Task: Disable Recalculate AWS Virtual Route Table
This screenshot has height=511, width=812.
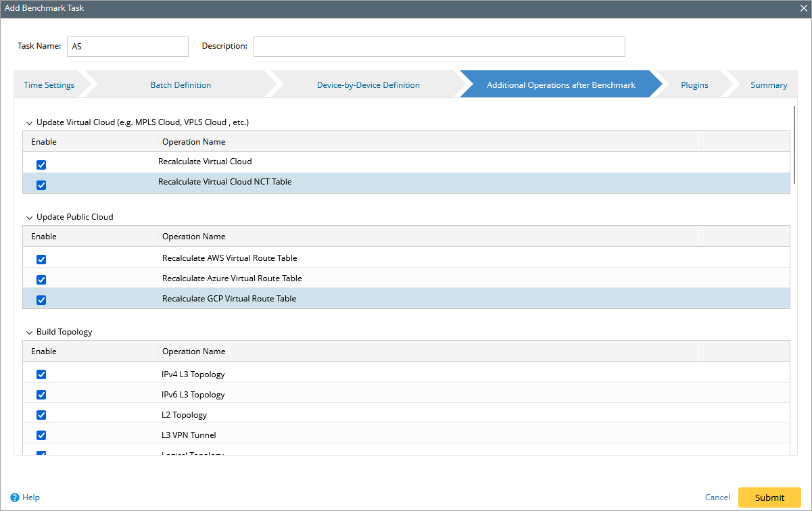Action: (41, 260)
